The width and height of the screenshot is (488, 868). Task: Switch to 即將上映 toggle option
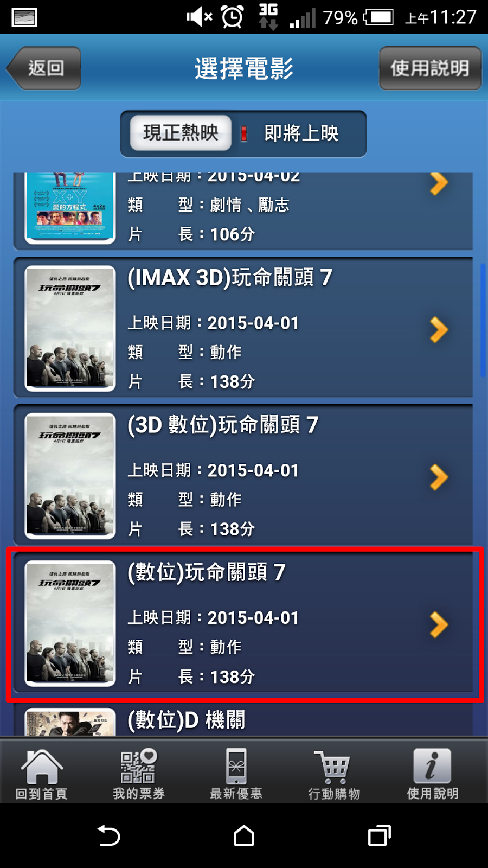pos(301,133)
